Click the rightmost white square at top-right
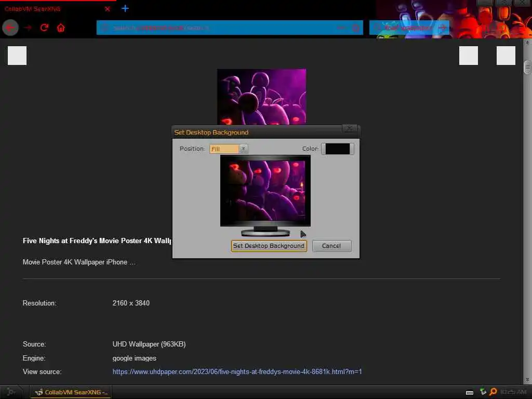Image resolution: width=532 pixels, height=399 pixels. click(506, 55)
